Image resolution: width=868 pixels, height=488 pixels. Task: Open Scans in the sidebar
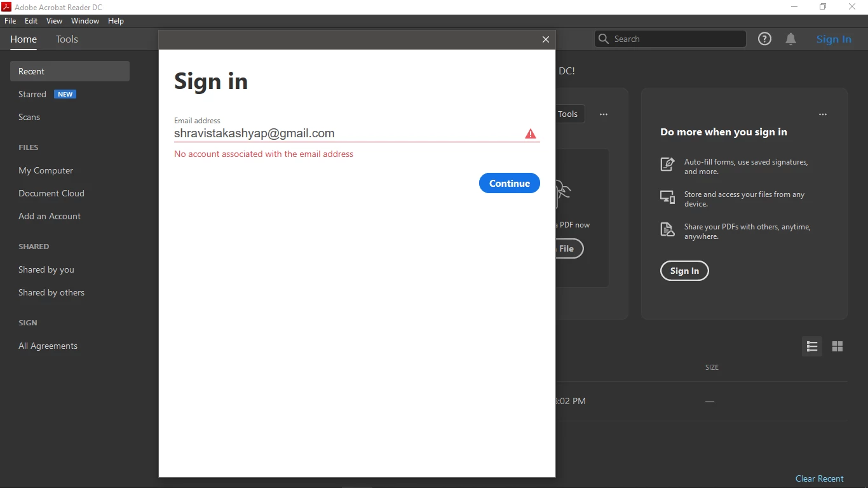[29, 117]
